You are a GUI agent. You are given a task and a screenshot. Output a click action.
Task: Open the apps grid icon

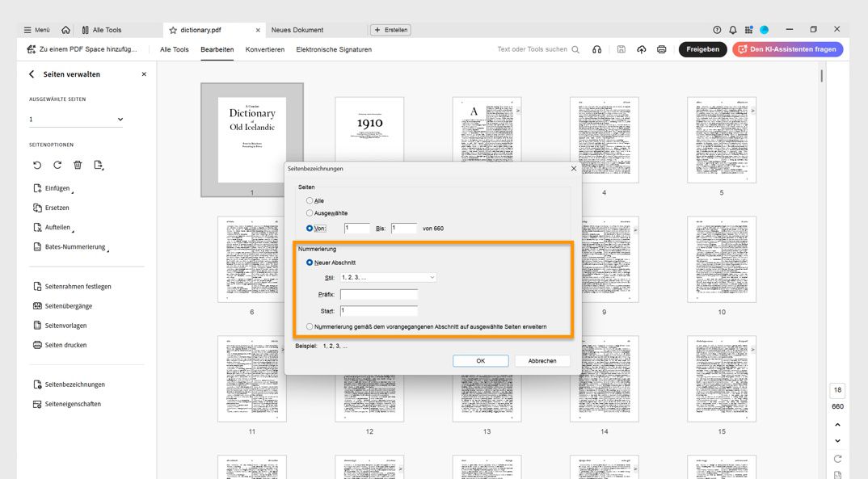(x=748, y=30)
